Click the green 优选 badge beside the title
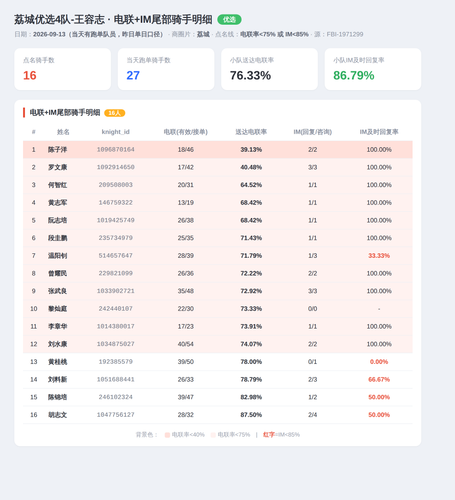Viewport: 455px width, 500px height. [x=229, y=20]
